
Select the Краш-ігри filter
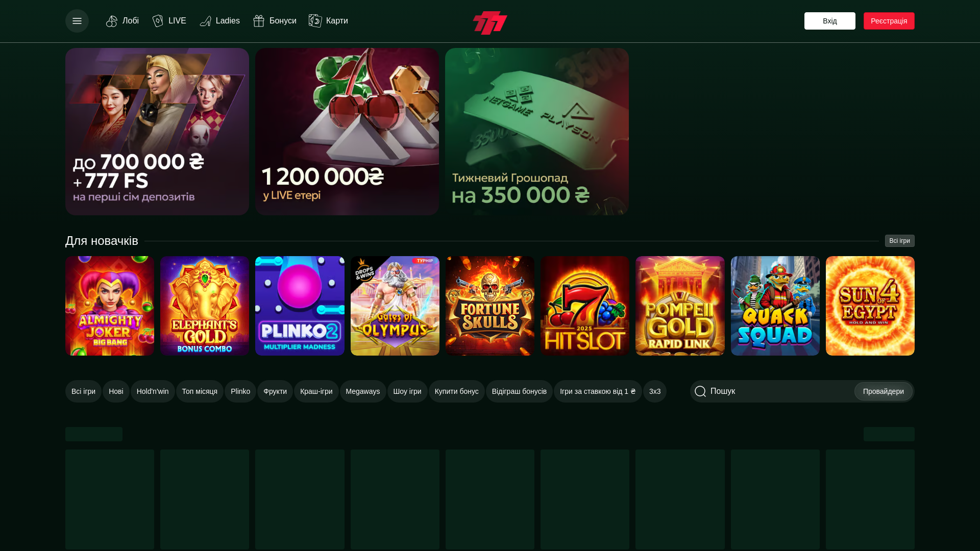tap(316, 391)
